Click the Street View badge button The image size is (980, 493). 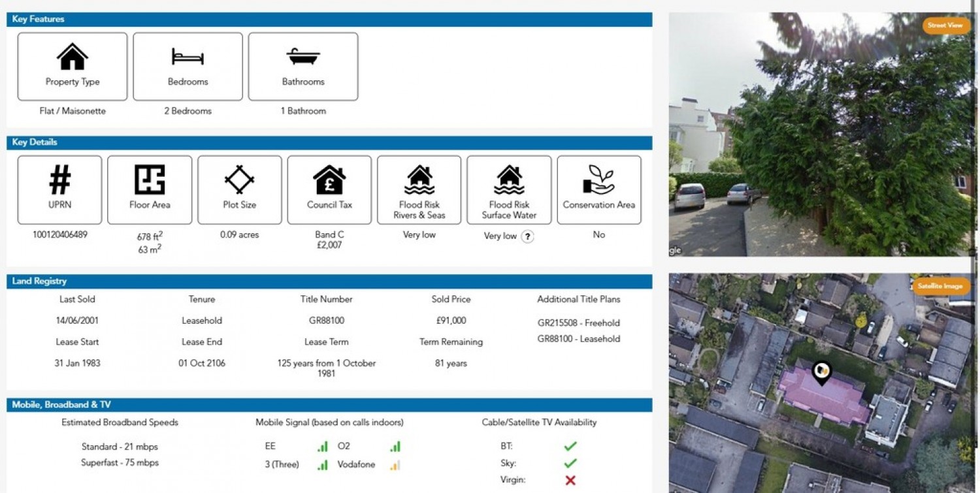point(945,25)
